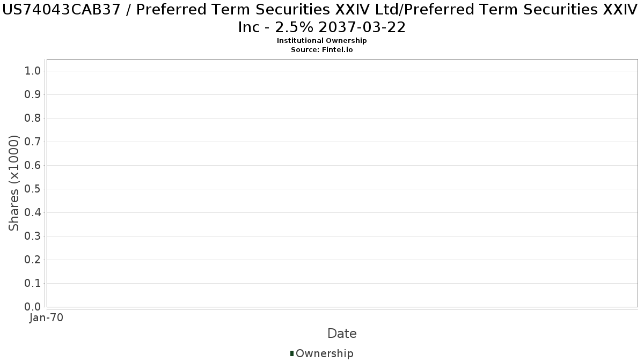Click the 0.9 y-axis tick label
644x362 pixels.
(x=33, y=95)
